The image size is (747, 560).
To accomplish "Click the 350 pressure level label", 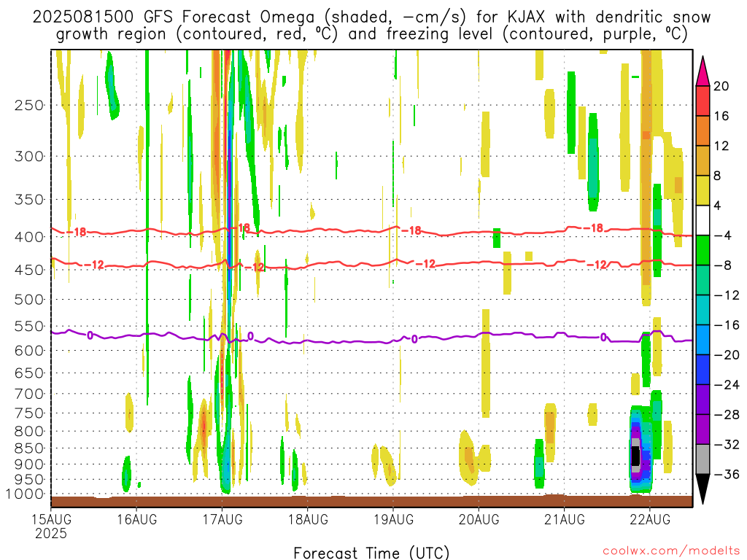I will pos(29,200).
